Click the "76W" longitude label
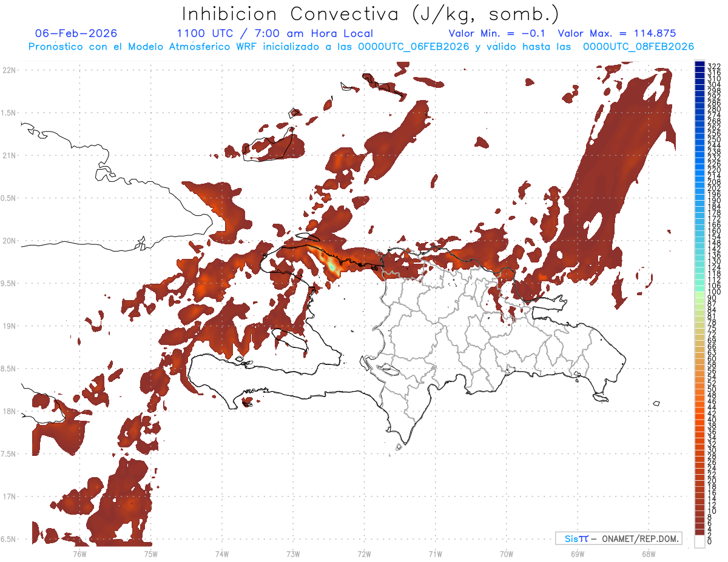 79,554
